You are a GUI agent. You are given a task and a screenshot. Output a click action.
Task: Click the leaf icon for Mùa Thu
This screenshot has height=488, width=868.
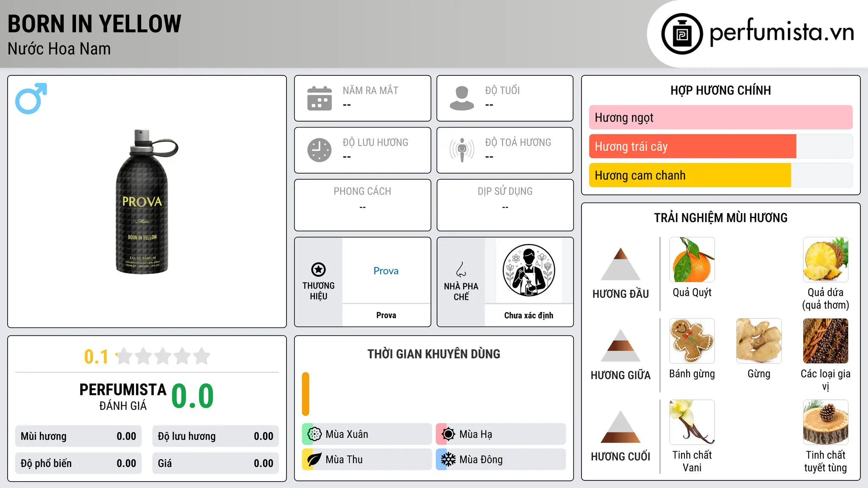314,460
